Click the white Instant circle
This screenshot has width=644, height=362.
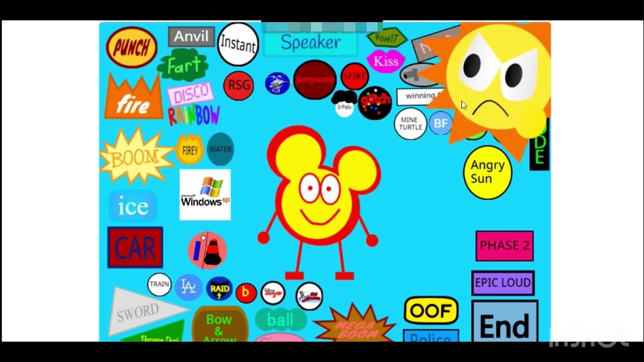(238, 44)
